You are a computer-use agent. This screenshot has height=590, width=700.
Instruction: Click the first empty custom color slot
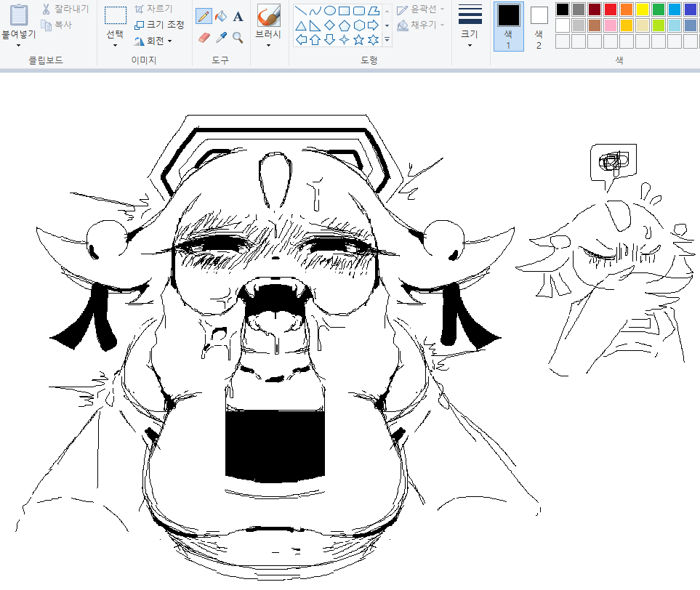tap(563, 41)
